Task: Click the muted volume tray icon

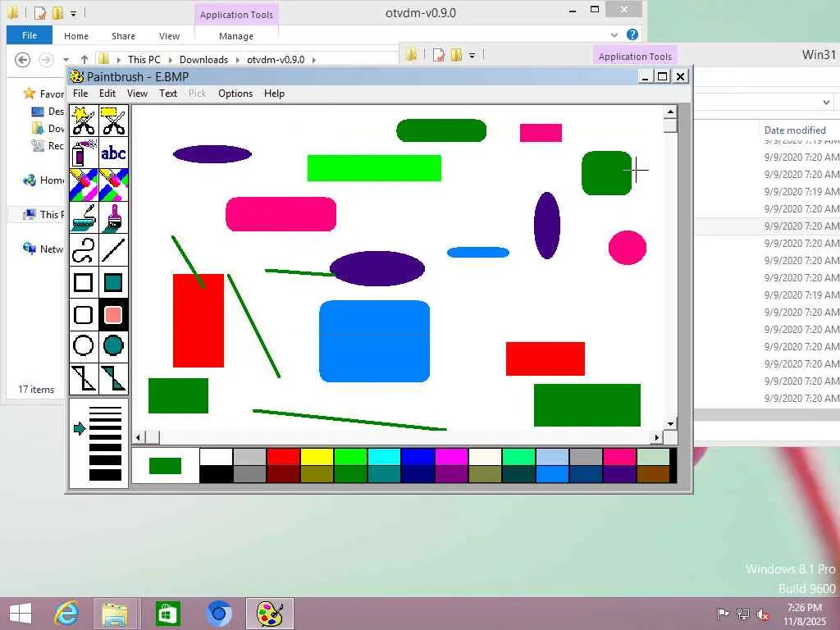Action: (762, 614)
